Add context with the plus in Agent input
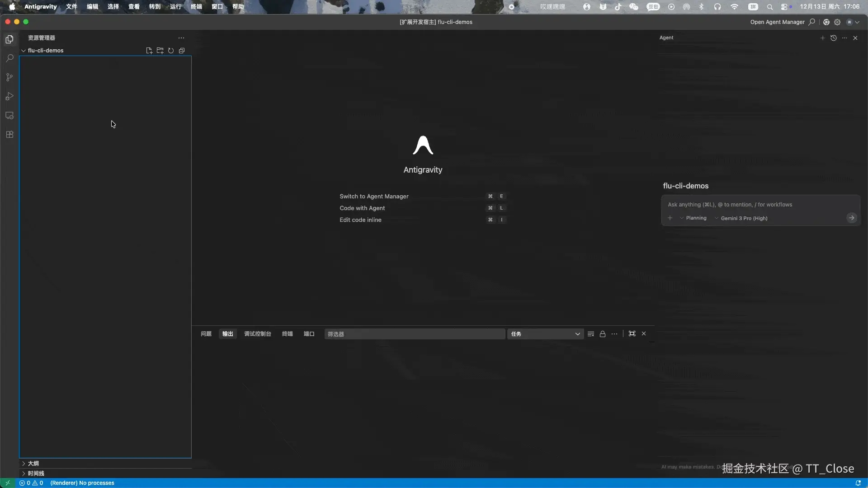The height and width of the screenshot is (488, 868). pos(670,218)
